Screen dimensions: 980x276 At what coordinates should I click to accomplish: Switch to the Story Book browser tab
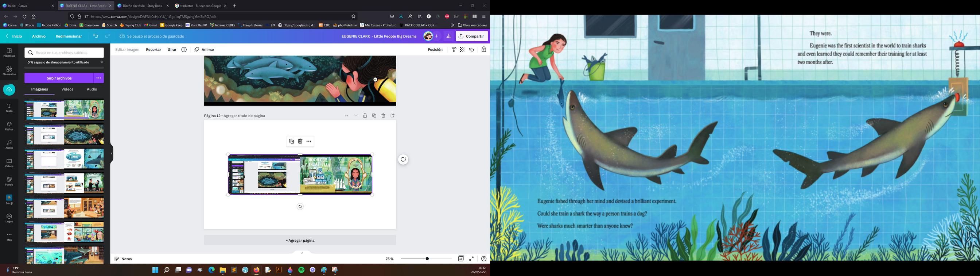coord(143,6)
